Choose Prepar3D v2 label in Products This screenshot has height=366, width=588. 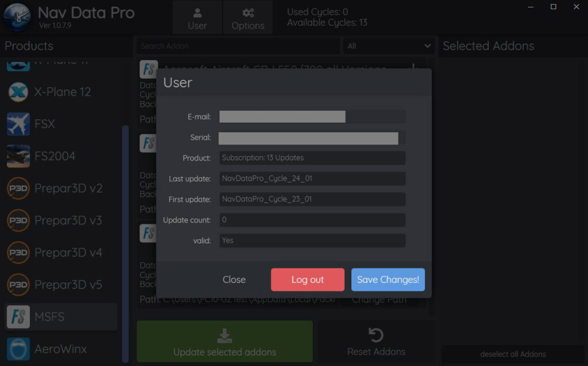click(x=68, y=188)
